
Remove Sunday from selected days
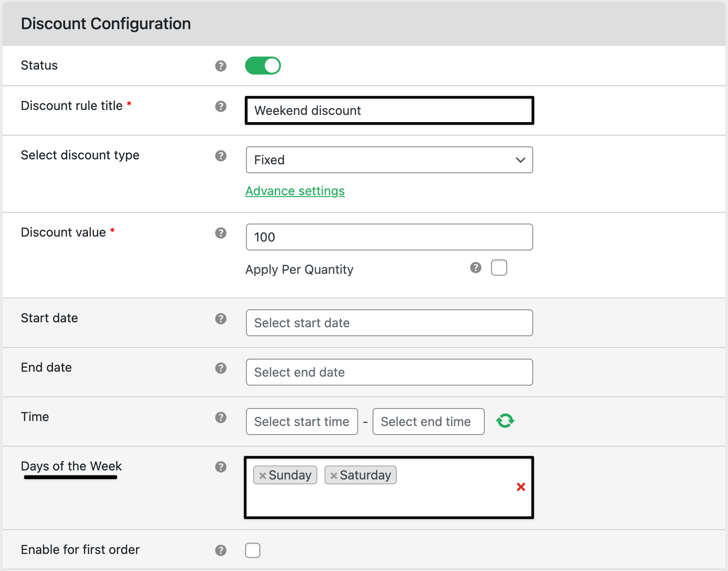(x=263, y=475)
